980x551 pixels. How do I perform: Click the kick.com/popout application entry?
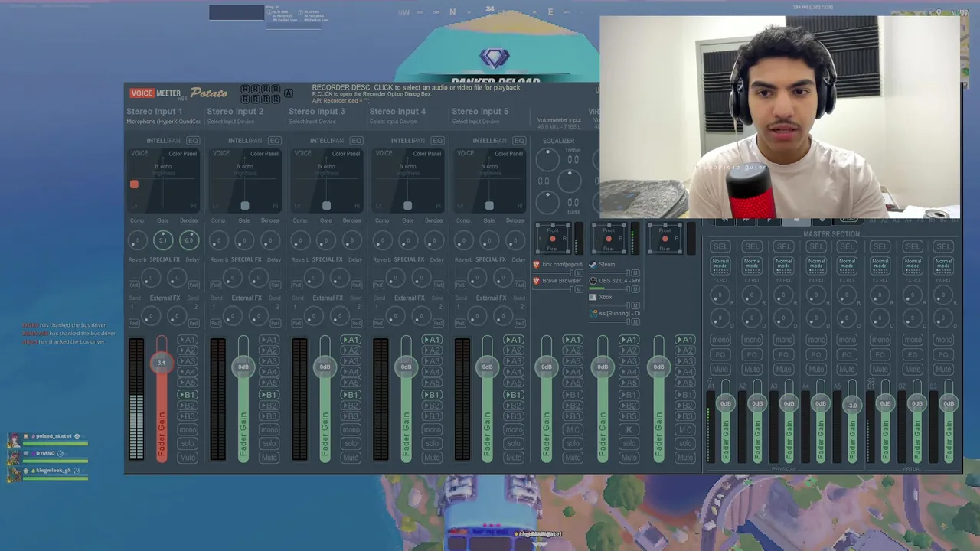(x=559, y=265)
